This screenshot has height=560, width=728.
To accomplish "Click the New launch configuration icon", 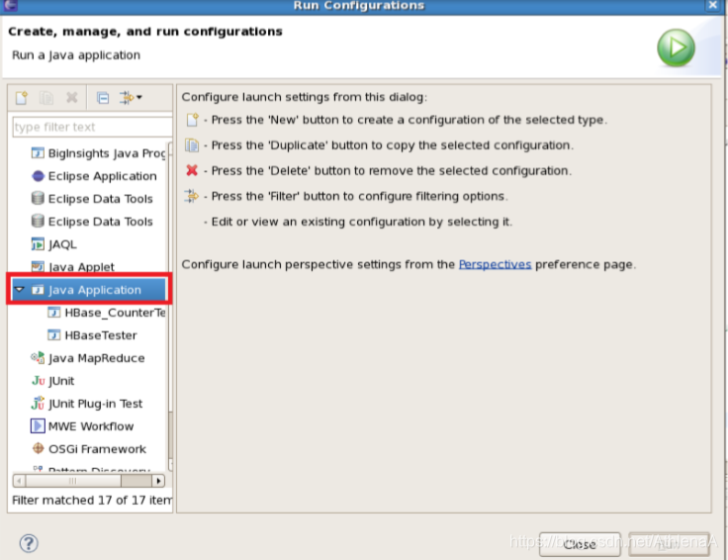I will click(22, 98).
